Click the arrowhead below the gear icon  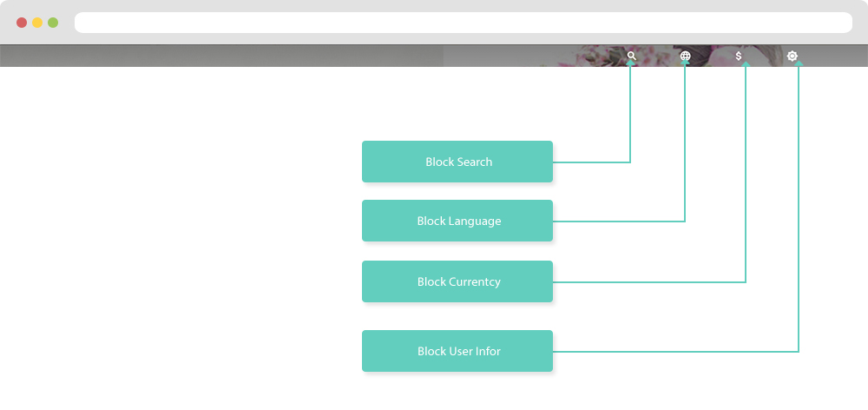[x=798, y=65]
